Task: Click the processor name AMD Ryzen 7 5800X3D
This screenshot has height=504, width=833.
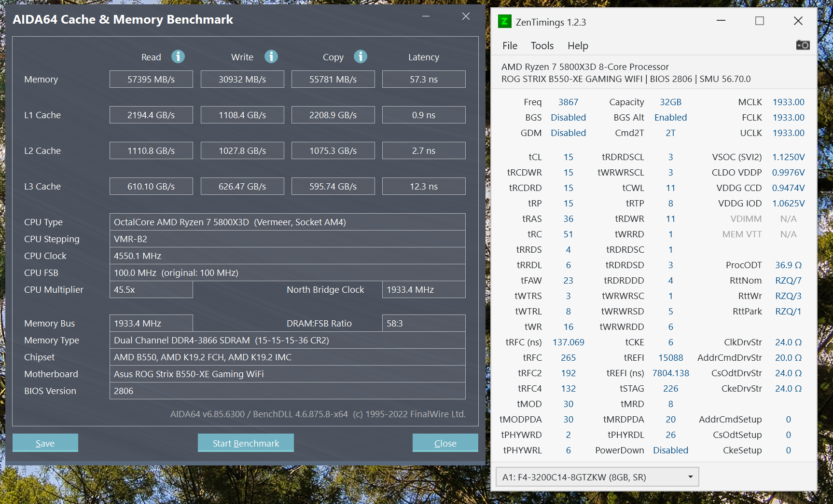Action: [x=585, y=67]
